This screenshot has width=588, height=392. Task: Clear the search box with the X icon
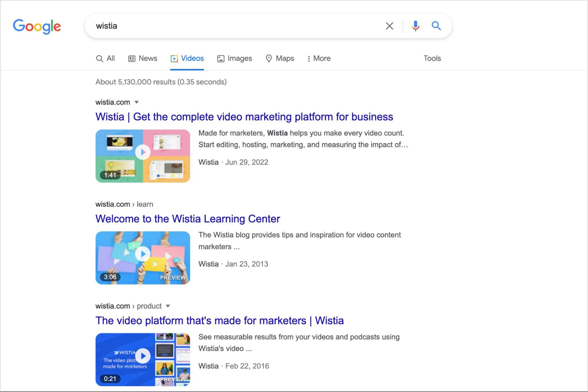click(x=389, y=26)
